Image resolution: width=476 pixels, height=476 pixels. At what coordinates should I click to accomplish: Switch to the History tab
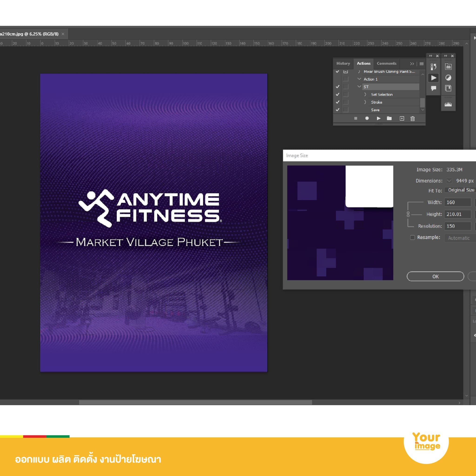coord(343,63)
